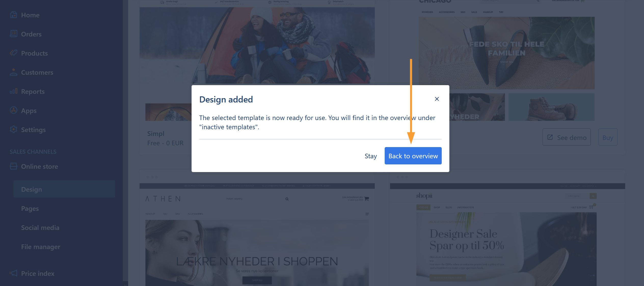The width and height of the screenshot is (644, 286).
Task: Expand the Online store menu
Action: click(39, 166)
